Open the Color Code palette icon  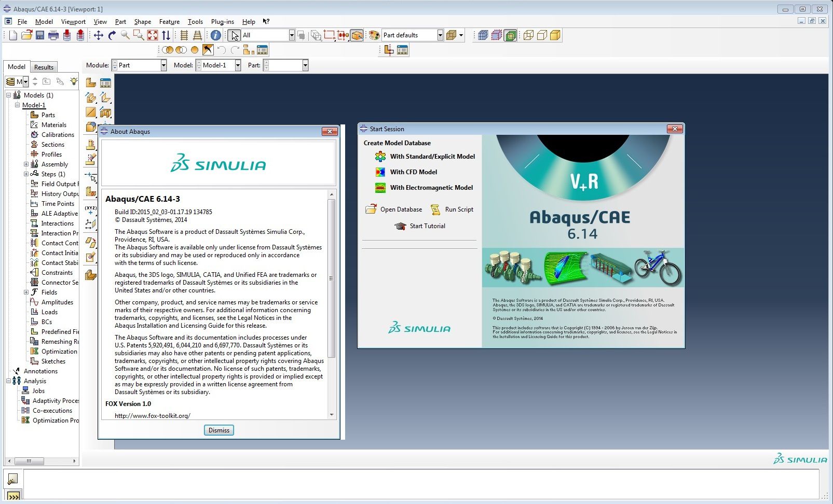coord(374,35)
